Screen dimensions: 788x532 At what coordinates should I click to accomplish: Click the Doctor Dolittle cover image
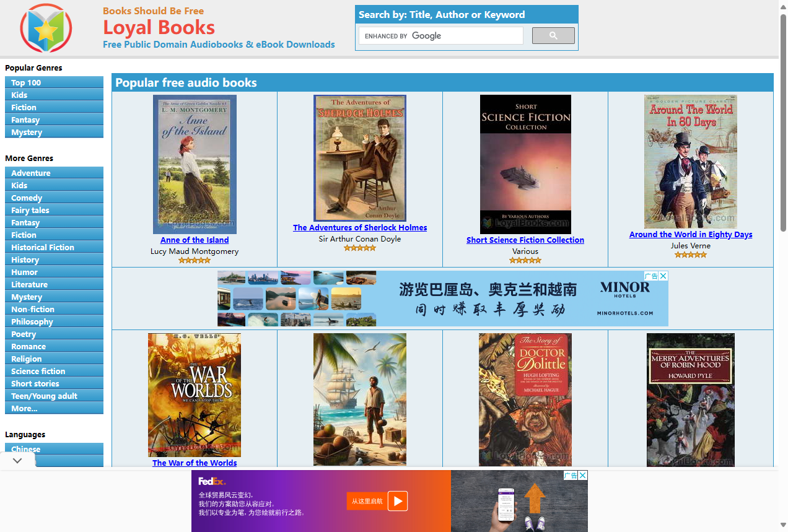click(x=525, y=399)
